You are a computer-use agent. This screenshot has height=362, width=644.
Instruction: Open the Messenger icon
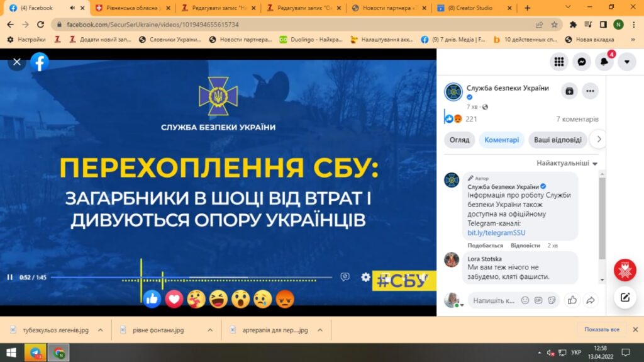tap(582, 62)
